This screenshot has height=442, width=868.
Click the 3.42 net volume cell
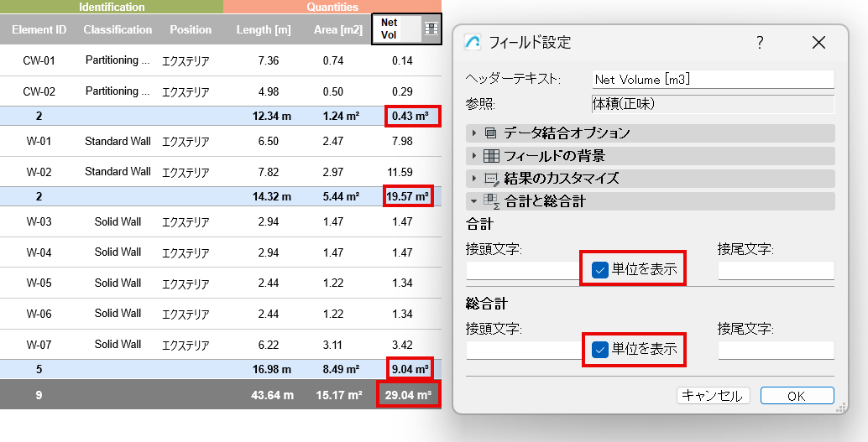coord(402,345)
